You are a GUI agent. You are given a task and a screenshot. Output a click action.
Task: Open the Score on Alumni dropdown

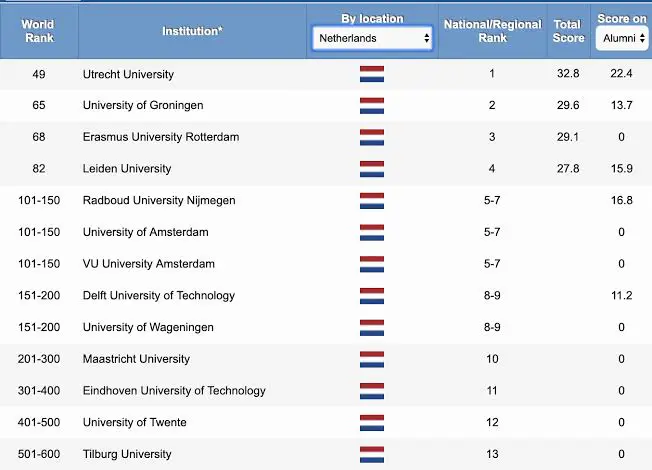622,38
